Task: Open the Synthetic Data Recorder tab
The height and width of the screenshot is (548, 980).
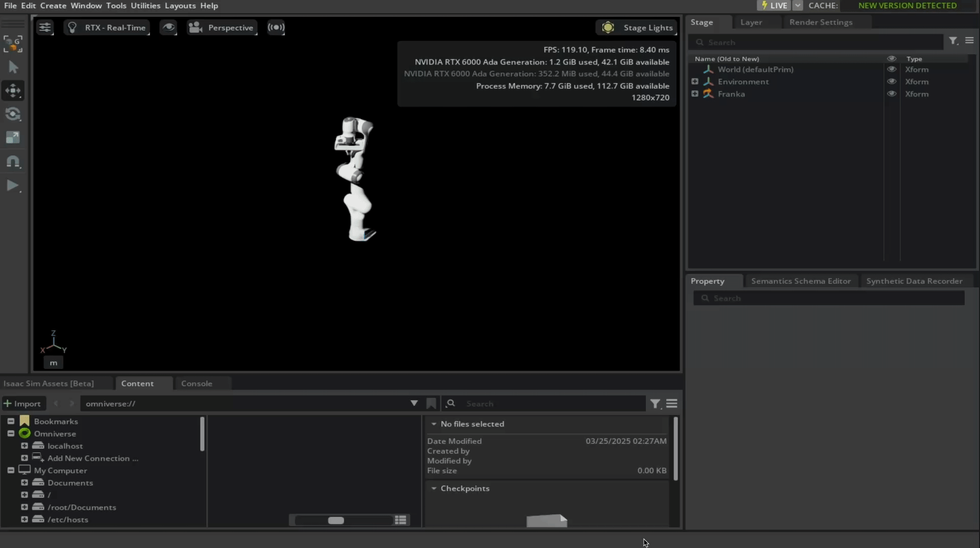Action: [x=914, y=281]
